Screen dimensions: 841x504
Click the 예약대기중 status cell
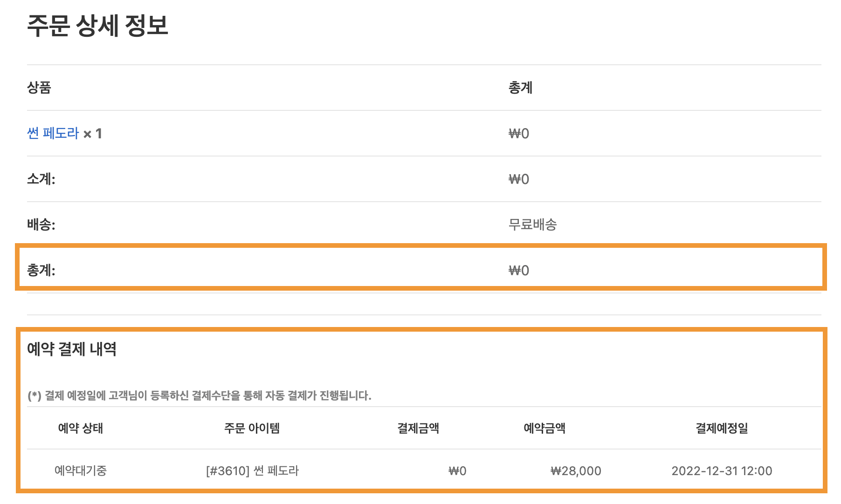(81, 470)
